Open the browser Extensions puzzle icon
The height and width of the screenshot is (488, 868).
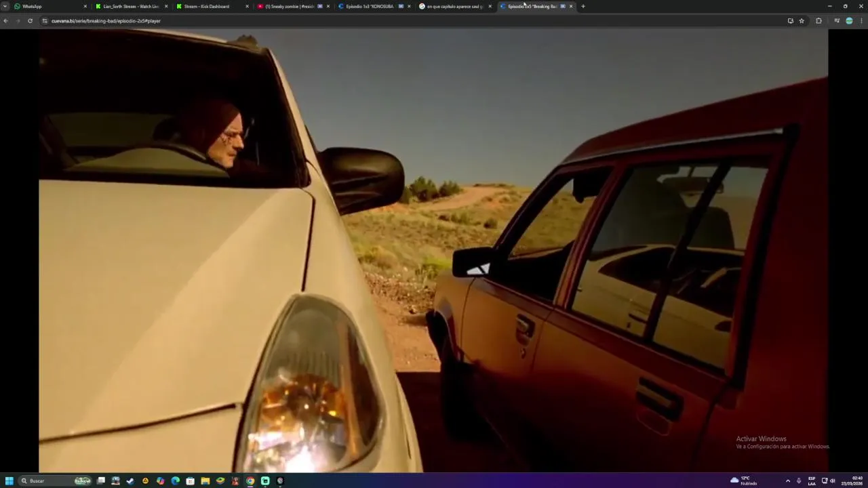point(818,21)
